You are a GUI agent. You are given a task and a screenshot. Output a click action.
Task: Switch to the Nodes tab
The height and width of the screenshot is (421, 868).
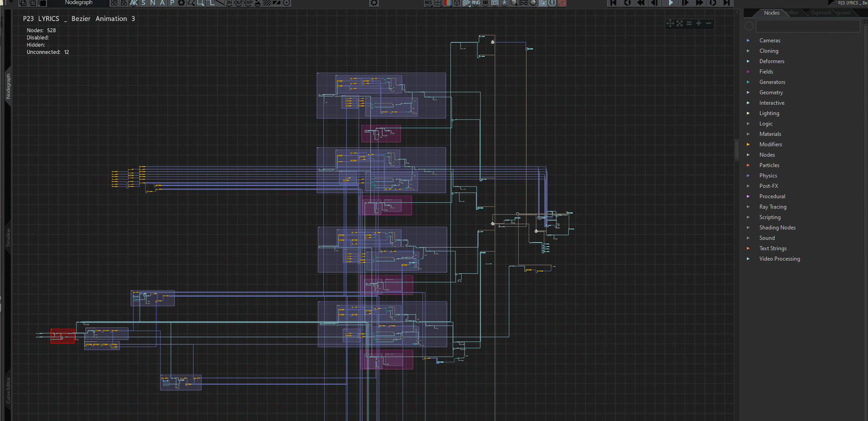tap(771, 13)
